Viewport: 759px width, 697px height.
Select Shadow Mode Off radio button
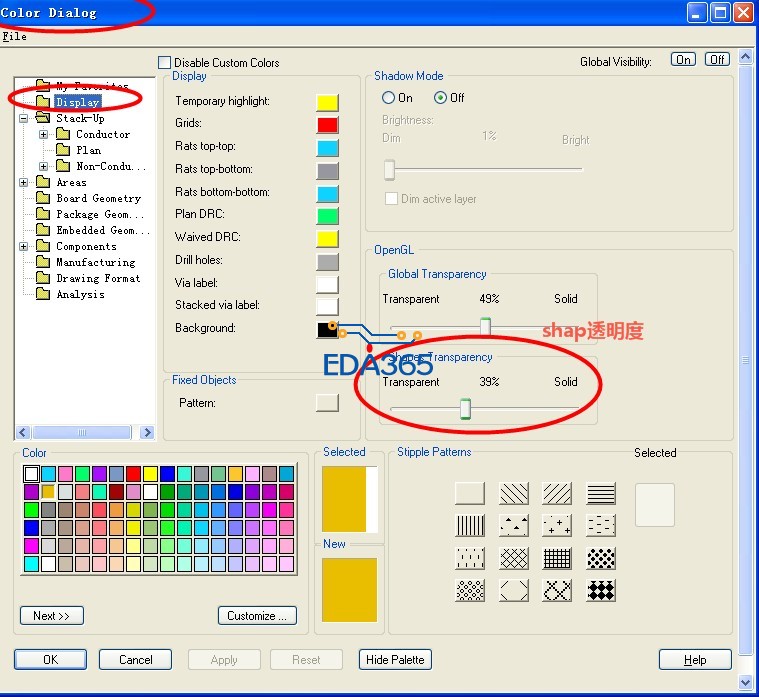pyautogui.click(x=440, y=98)
